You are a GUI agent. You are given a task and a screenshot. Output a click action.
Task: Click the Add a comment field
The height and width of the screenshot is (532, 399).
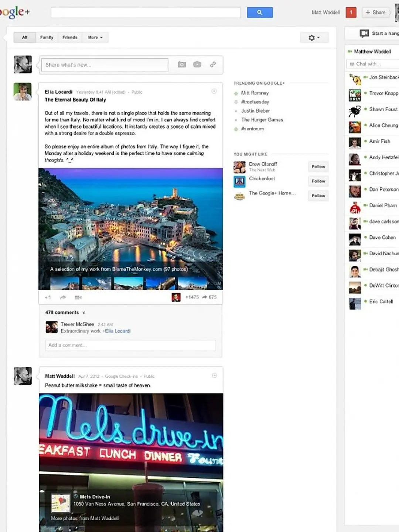[130, 345]
